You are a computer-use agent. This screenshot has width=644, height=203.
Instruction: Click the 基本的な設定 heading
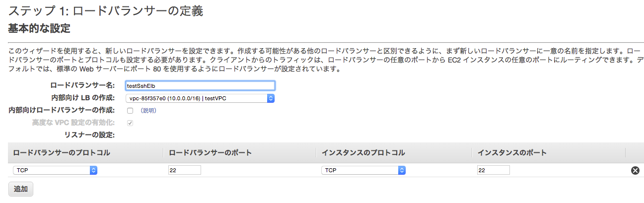[39, 29]
